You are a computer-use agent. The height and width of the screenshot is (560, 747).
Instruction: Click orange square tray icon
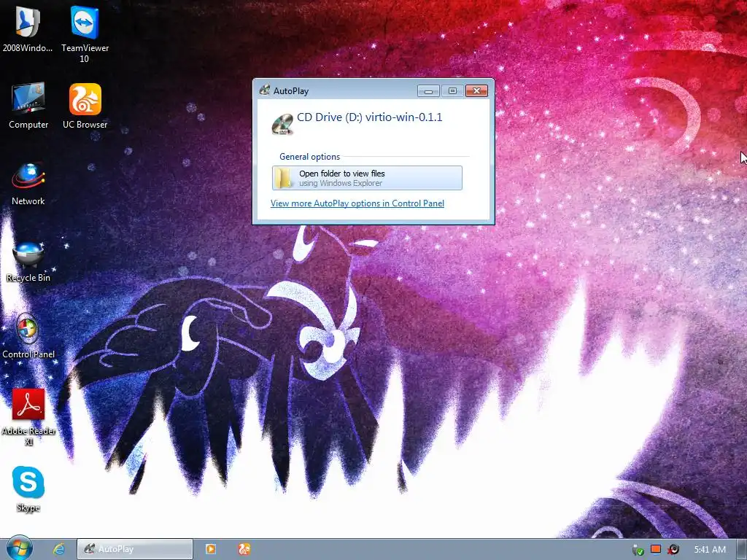(656, 549)
